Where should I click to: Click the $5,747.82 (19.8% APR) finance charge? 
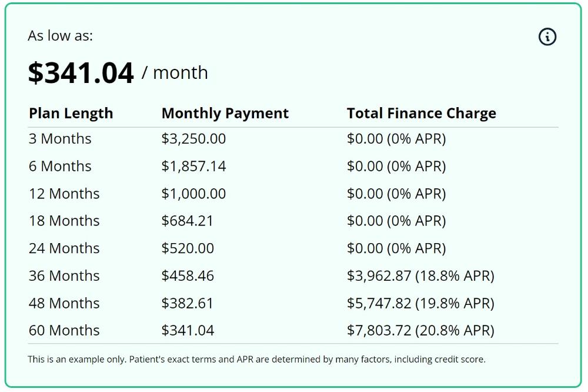point(420,303)
